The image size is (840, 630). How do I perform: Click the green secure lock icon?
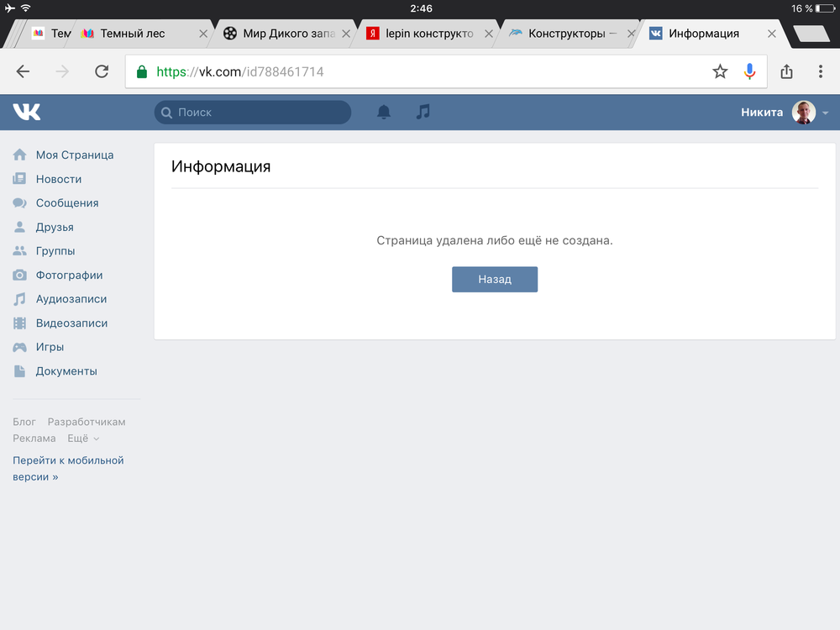142,71
